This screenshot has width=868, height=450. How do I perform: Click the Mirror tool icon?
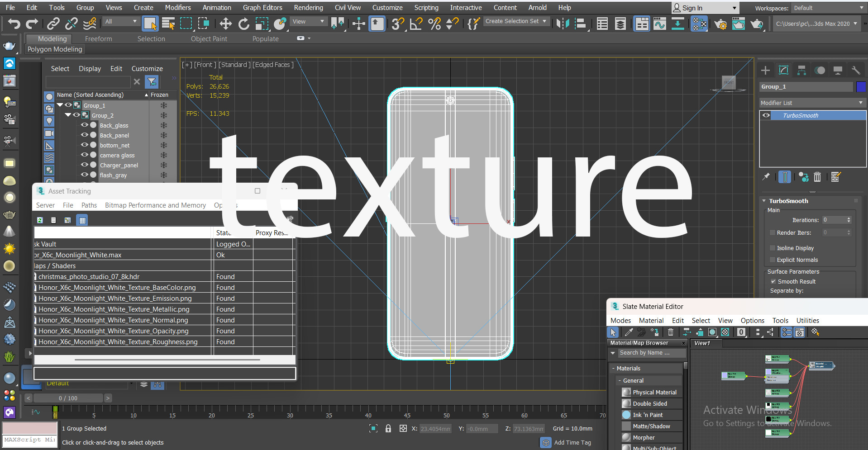coord(563,24)
